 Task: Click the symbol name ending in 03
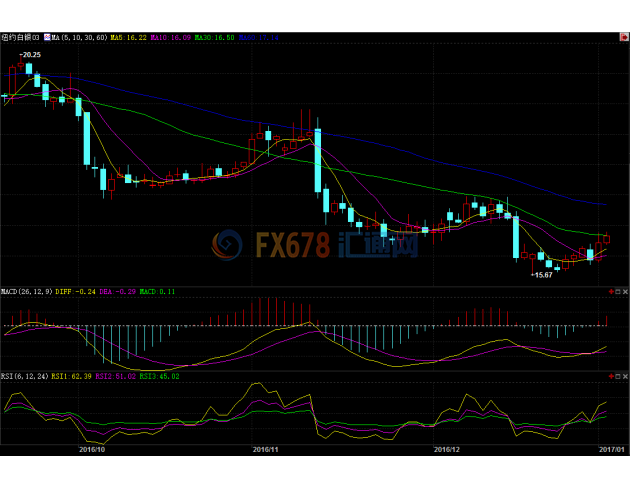[20, 37]
